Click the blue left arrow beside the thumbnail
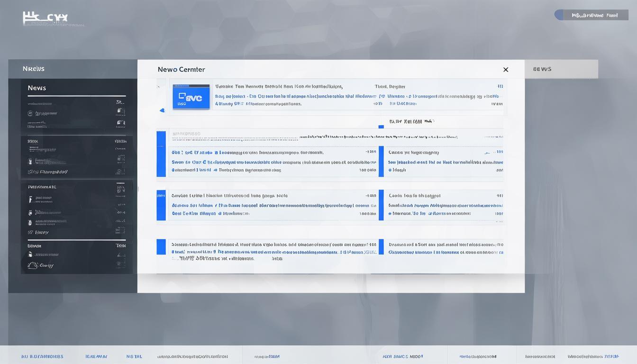Screen dimensions: 637x364 click(x=162, y=110)
